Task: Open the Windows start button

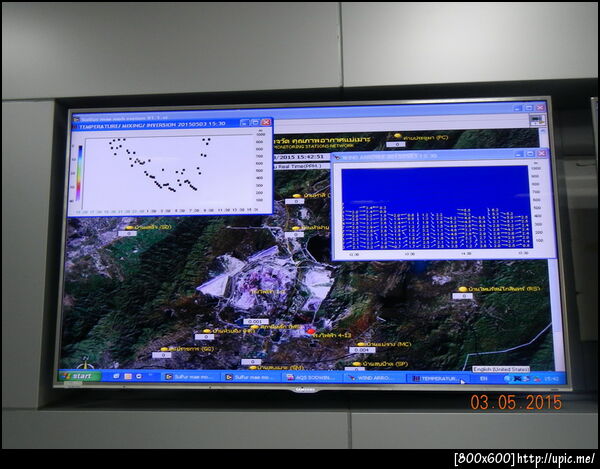Action: click(79, 376)
